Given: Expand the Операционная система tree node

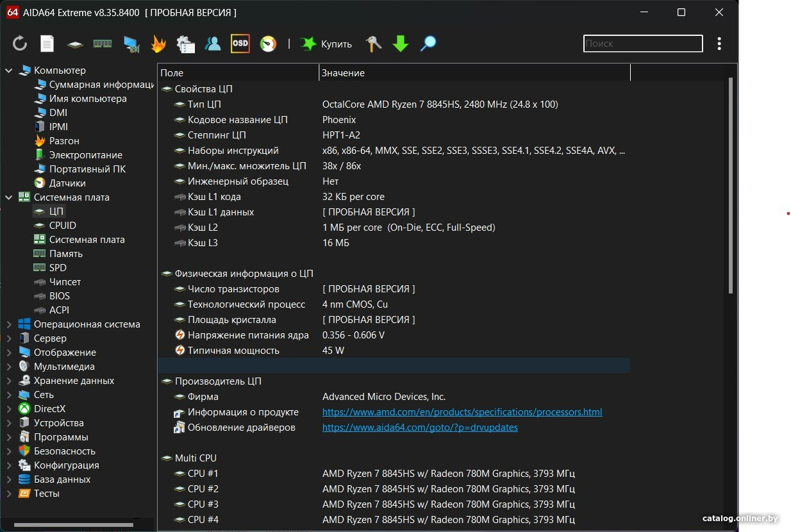Looking at the screenshot, I should [9, 324].
